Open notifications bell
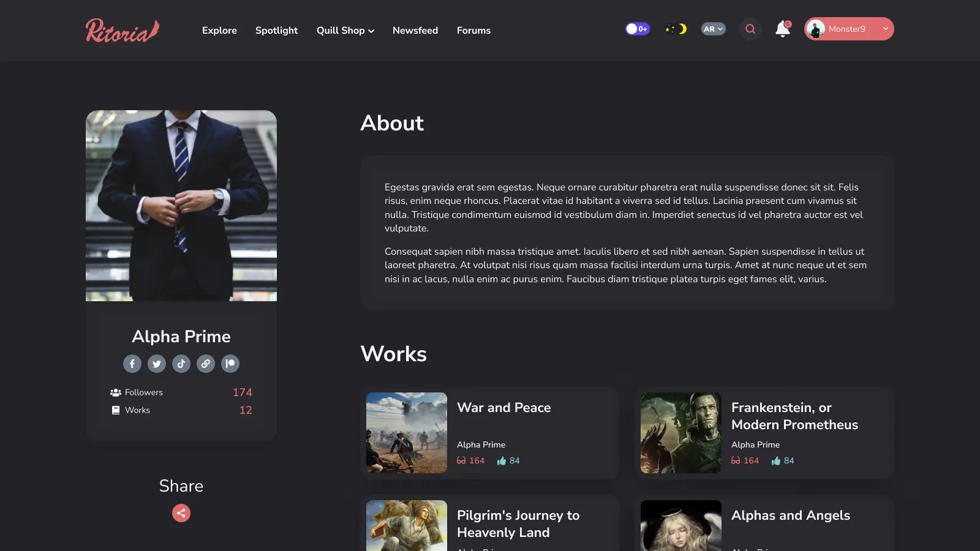The image size is (980, 551). pos(783,29)
